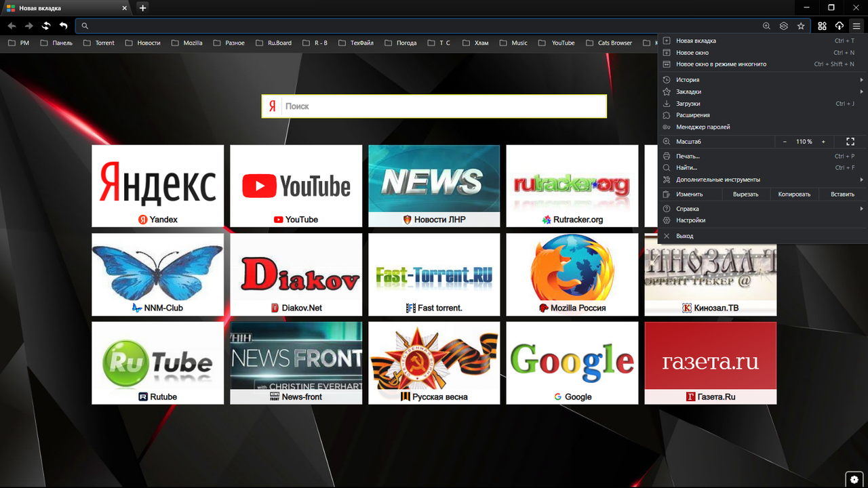Click the Вставить button

click(843, 194)
